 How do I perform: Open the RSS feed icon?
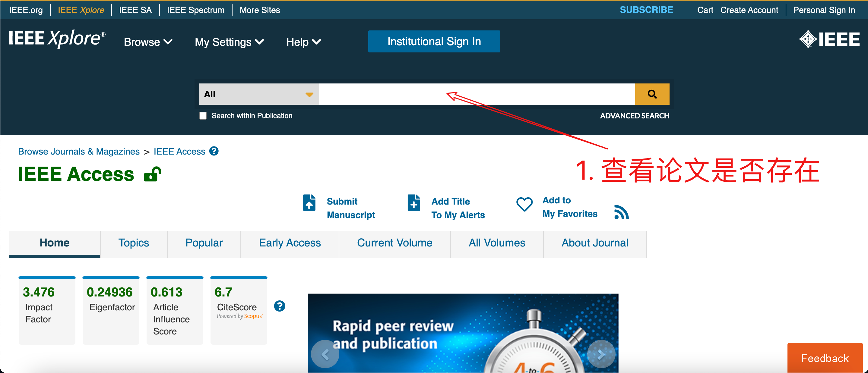pos(621,212)
